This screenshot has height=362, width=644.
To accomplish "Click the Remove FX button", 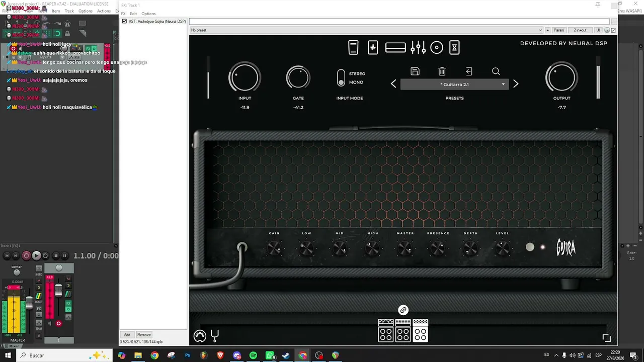I will click(144, 335).
